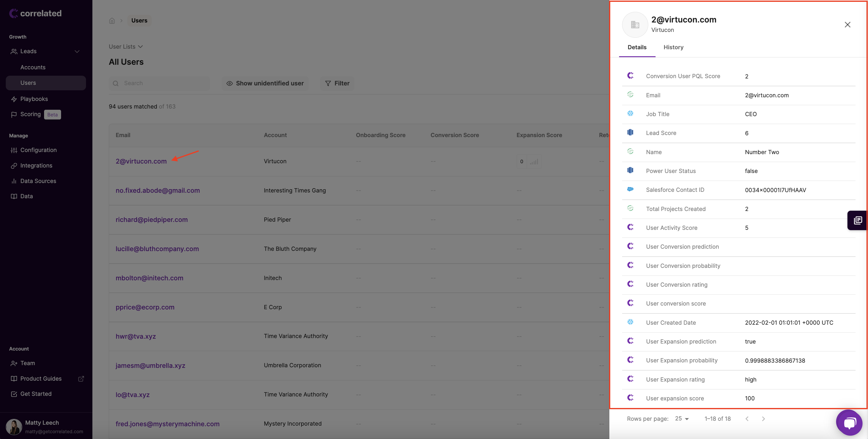This screenshot has width=868, height=439.
Task: Click the Expansion Score indicator for Virtucon
Action: [528, 161]
